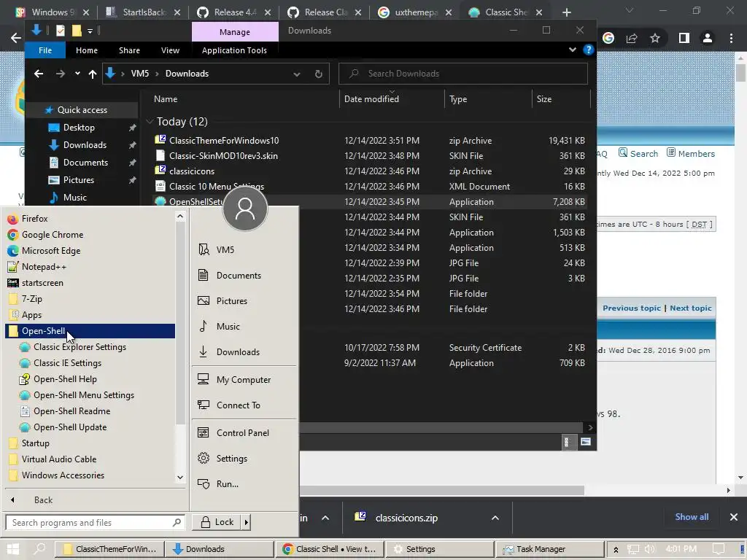This screenshot has height=560, width=747.
Task: Open classicicons.zip download options chevron
Action: point(495,518)
